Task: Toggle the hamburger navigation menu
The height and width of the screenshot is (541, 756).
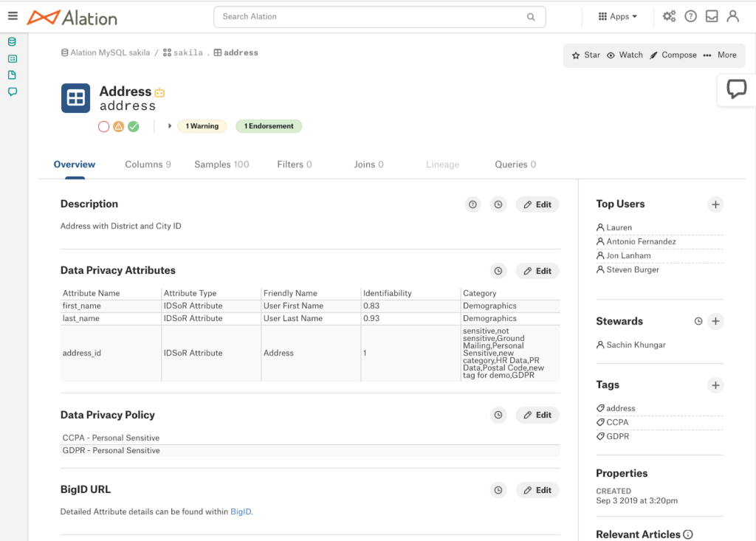Action: [x=13, y=15]
